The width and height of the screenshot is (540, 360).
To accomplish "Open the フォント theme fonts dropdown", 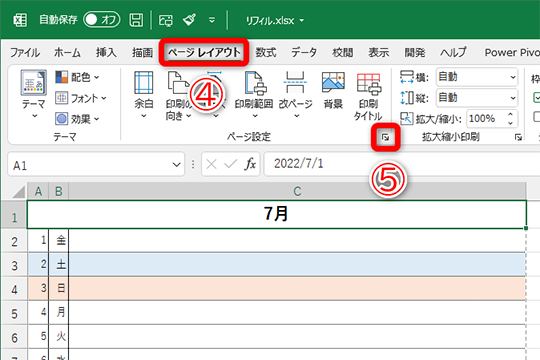I will (81, 98).
